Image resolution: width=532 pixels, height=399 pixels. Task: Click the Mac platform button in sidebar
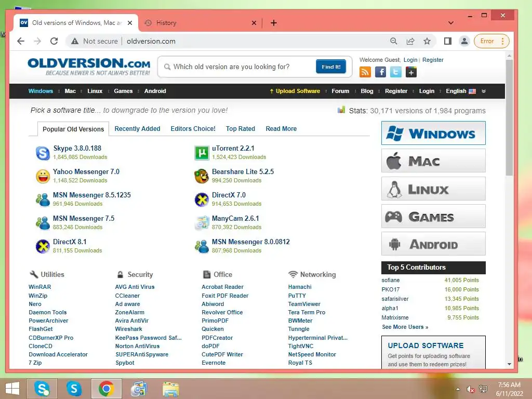click(434, 161)
